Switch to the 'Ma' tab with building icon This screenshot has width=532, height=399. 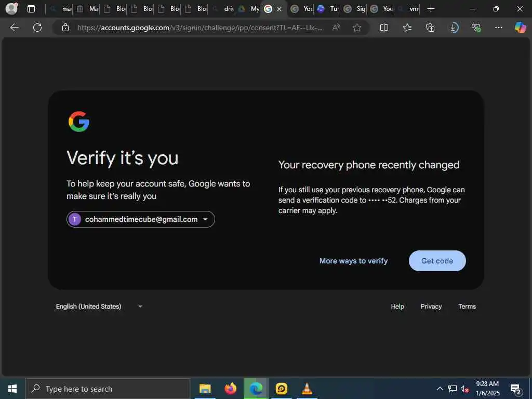tap(87, 9)
